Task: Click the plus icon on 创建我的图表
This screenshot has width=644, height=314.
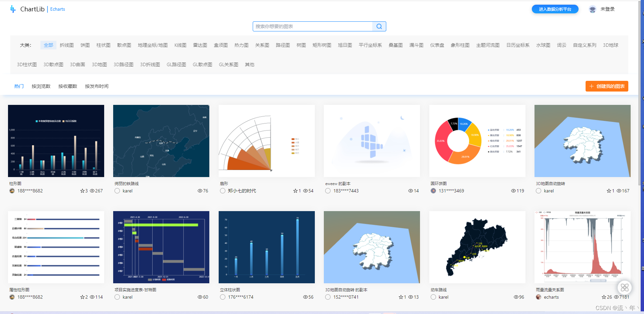Action: [592, 86]
